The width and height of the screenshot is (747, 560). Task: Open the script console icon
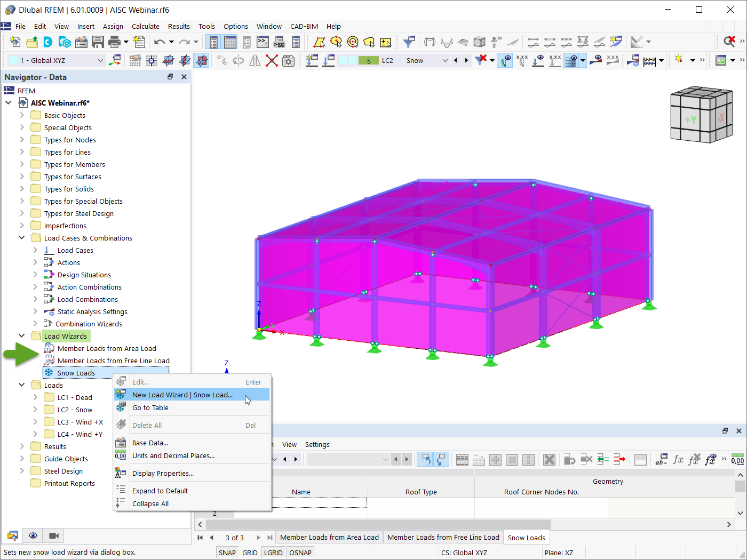click(263, 42)
